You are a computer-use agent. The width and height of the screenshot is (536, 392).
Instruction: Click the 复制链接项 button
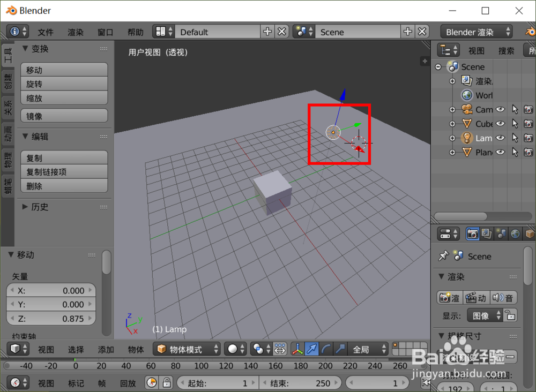(64, 172)
